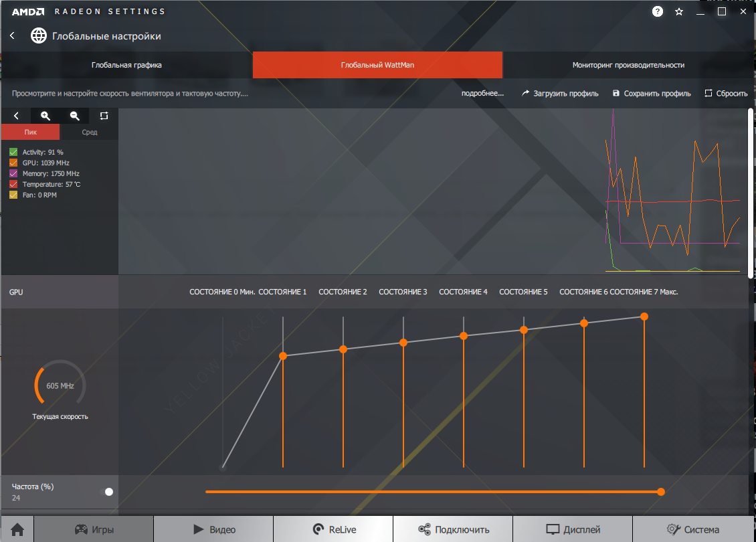Click Загрузить профиль to load a profile

click(x=560, y=94)
